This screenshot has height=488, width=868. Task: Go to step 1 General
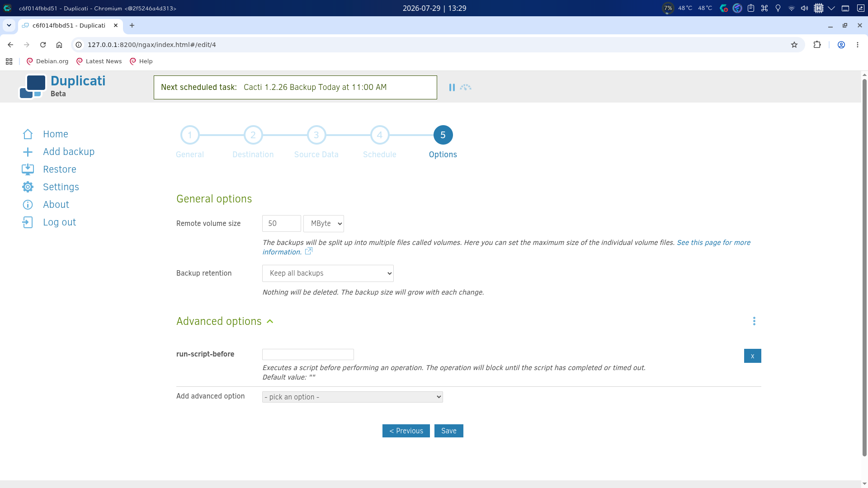(190, 135)
